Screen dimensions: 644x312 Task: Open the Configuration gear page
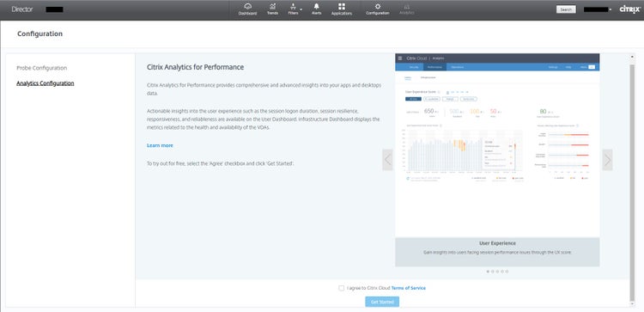coord(378,9)
